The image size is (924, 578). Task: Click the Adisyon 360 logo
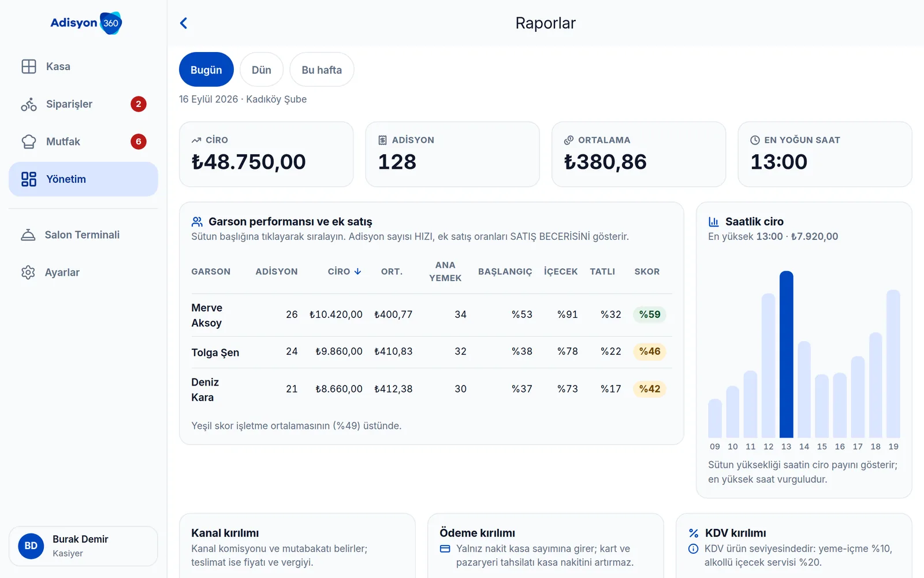[86, 23]
